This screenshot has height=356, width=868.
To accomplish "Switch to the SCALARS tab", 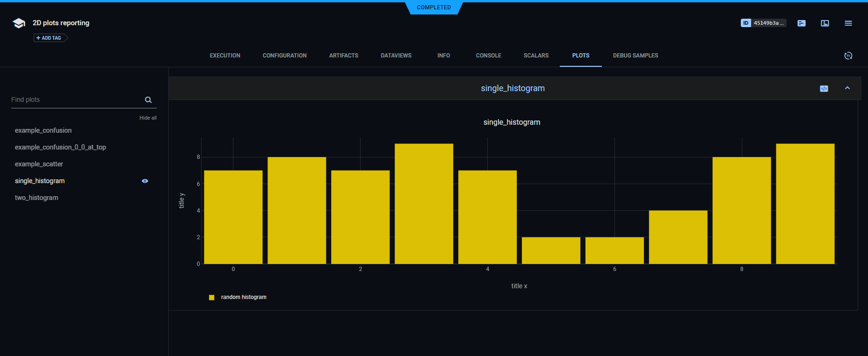I will tap(536, 56).
